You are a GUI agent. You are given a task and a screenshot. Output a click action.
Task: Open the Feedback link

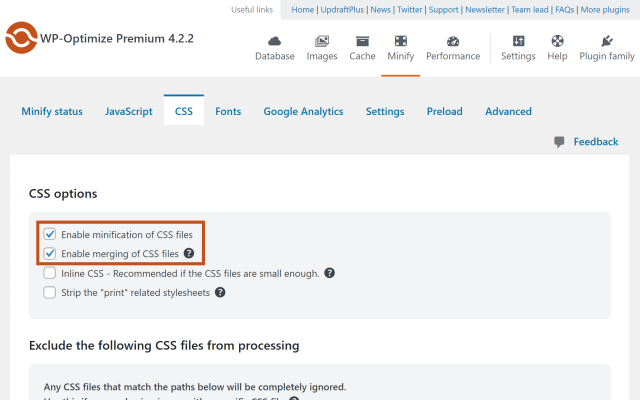coord(596,142)
